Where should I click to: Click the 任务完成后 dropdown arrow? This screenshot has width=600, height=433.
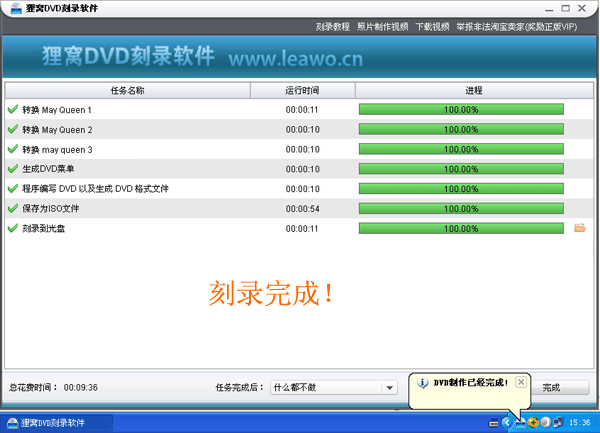tap(390, 387)
